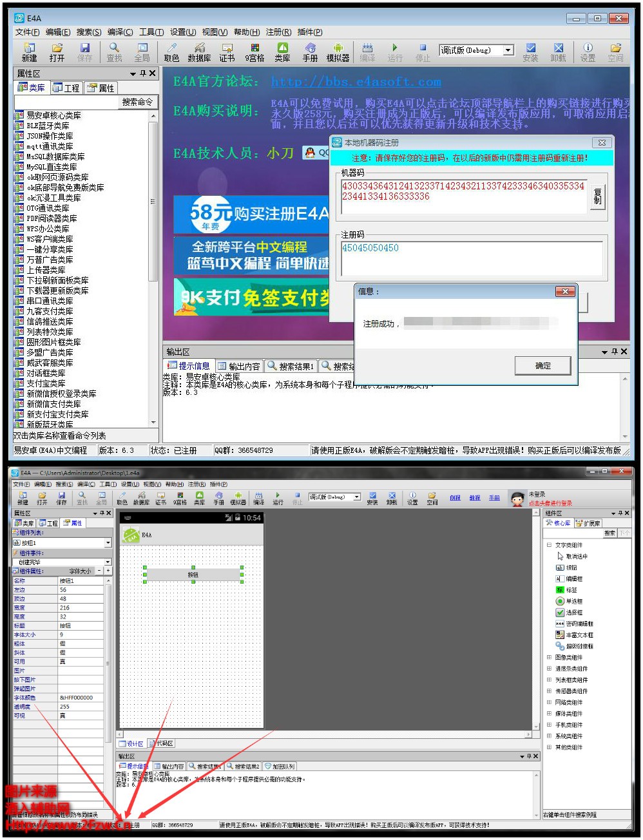Image resolution: width=643 pixels, height=840 pixels.
Task: Switch to 工程 tab in upper window 属性区
Action: pos(66,88)
